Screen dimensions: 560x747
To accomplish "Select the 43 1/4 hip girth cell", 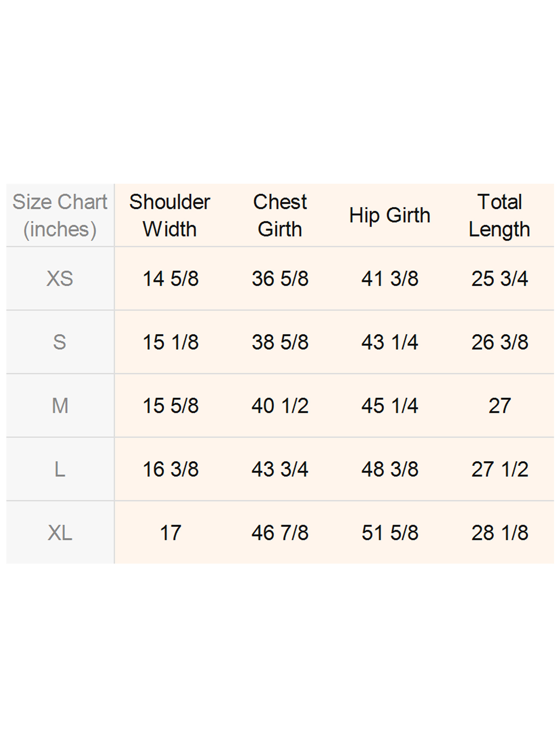I will (390, 342).
